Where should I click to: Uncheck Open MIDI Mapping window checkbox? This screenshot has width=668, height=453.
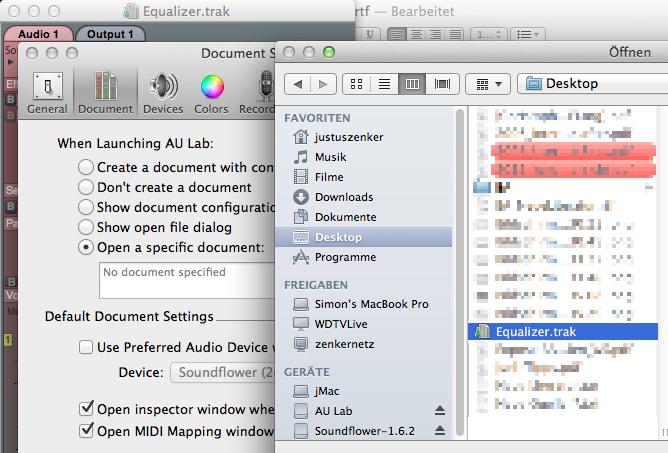click(x=86, y=431)
